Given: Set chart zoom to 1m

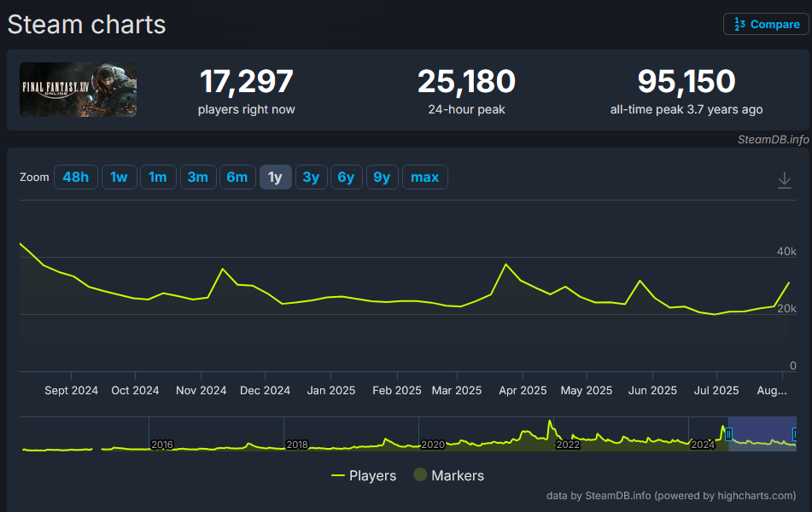Looking at the screenshot, I should coord(158,177).
